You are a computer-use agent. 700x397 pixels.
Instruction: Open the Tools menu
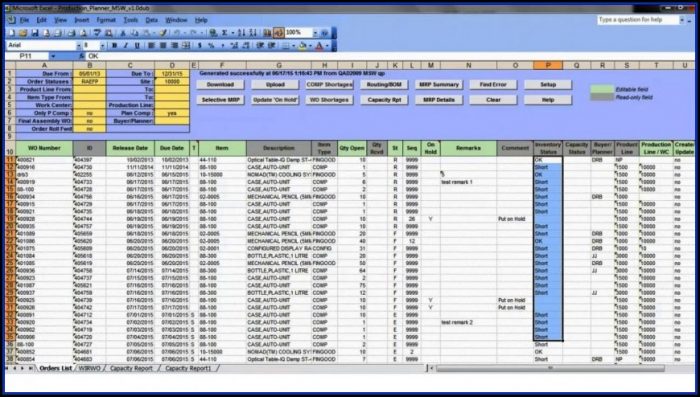tap(131, 20)
